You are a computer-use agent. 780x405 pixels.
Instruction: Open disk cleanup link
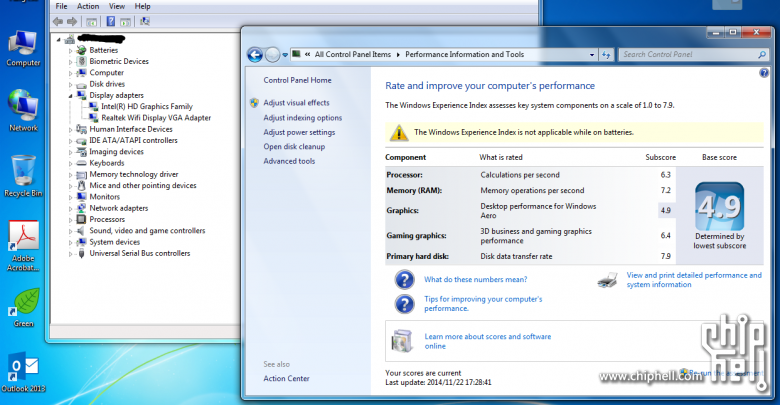click(x=294, y=147)
